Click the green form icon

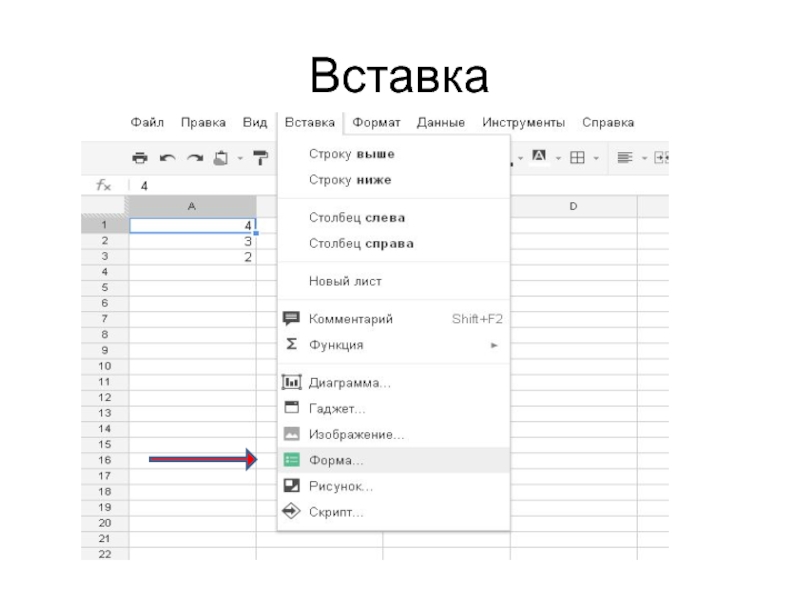click(x=291, y=460)
